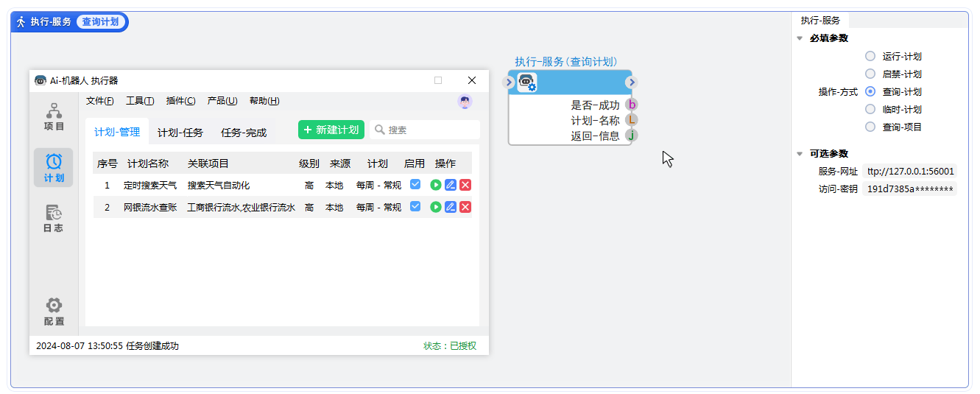Image resolution: width=980 pixels, height=394 pixels.
Task: Delete the 定时搜索天气 plan
Action: click(465, 186)
